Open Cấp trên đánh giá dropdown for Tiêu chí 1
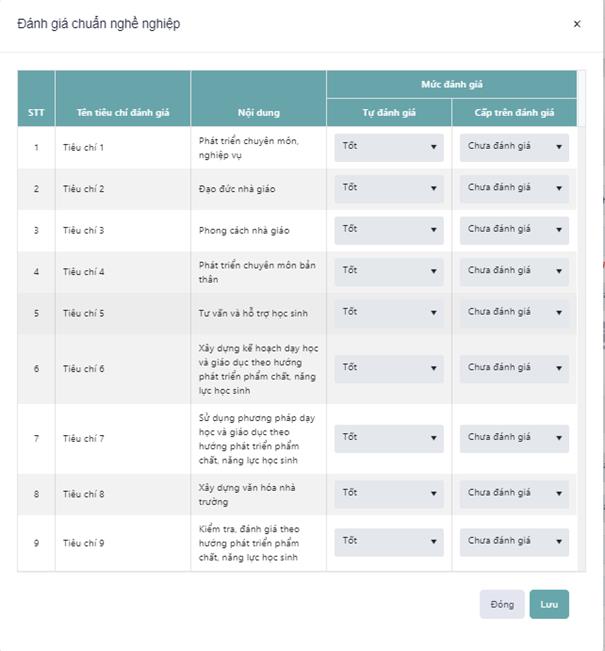This screenshot has height=651, width=605. 514,147
